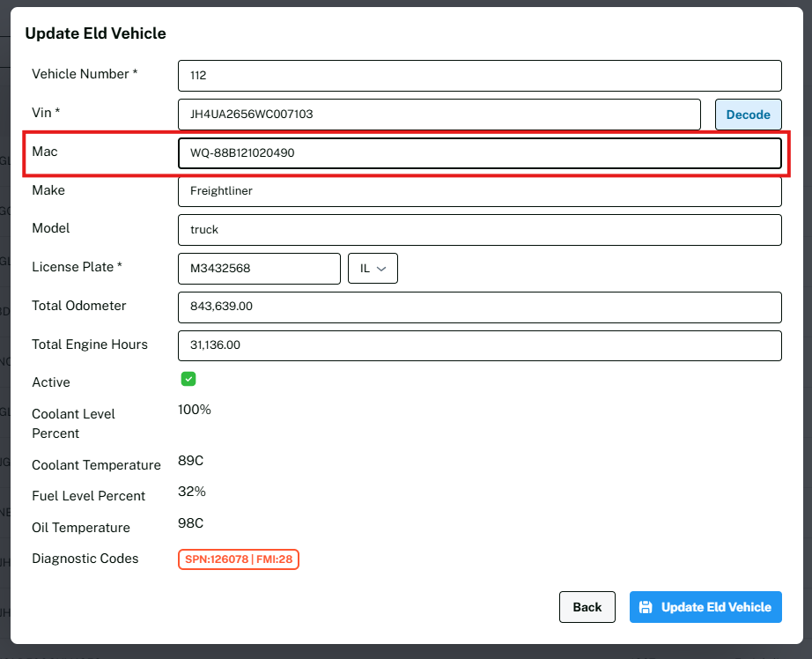Screen dimensions: 812x659
Task: Open the IL state dropdown
Action: click(x=373, y=269)
